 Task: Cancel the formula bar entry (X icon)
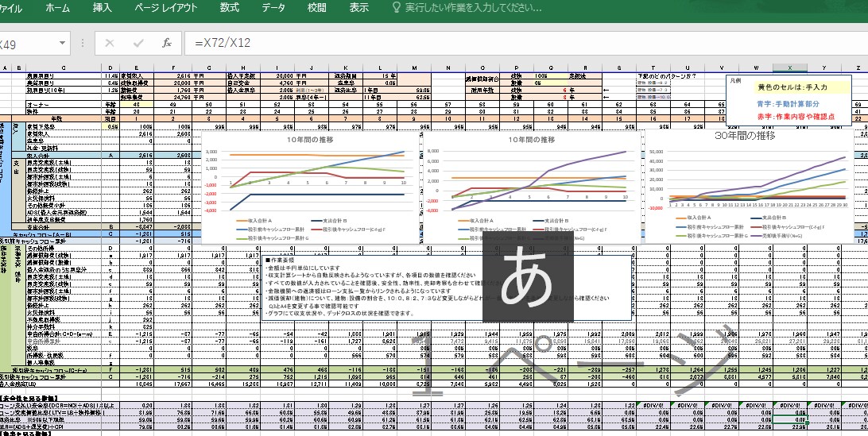click(x=110, y=43)
